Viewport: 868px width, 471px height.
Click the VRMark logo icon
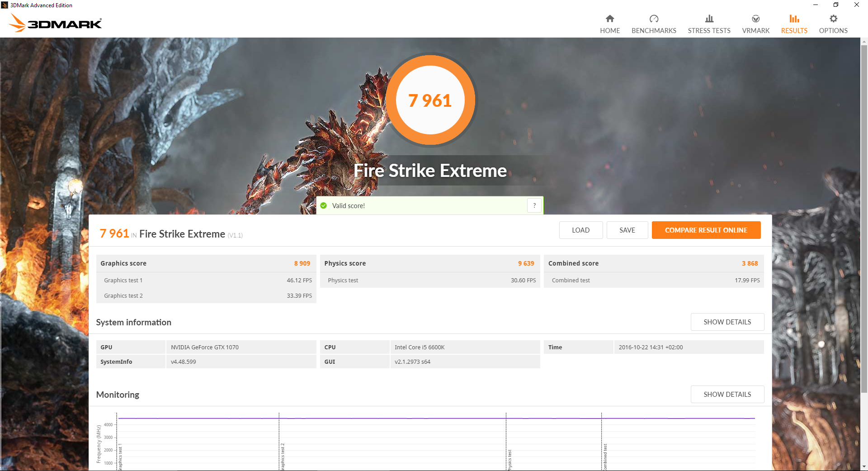pos(755,19)
